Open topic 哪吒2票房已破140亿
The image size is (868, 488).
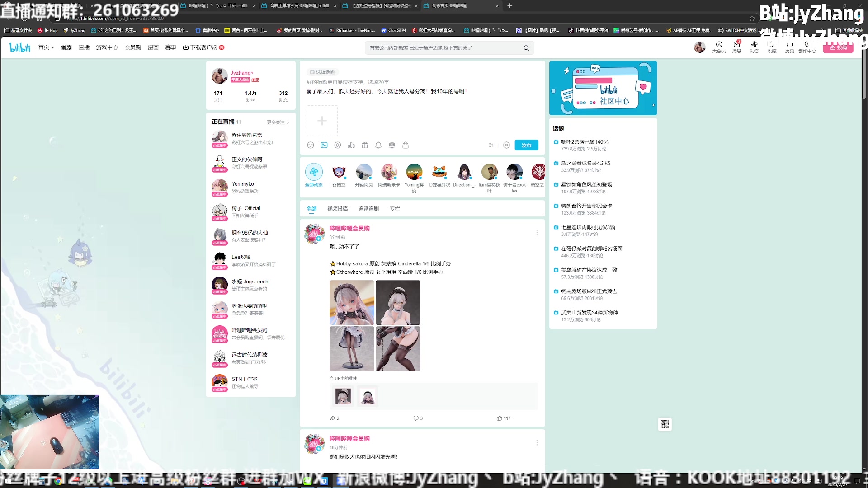point(584,142)
